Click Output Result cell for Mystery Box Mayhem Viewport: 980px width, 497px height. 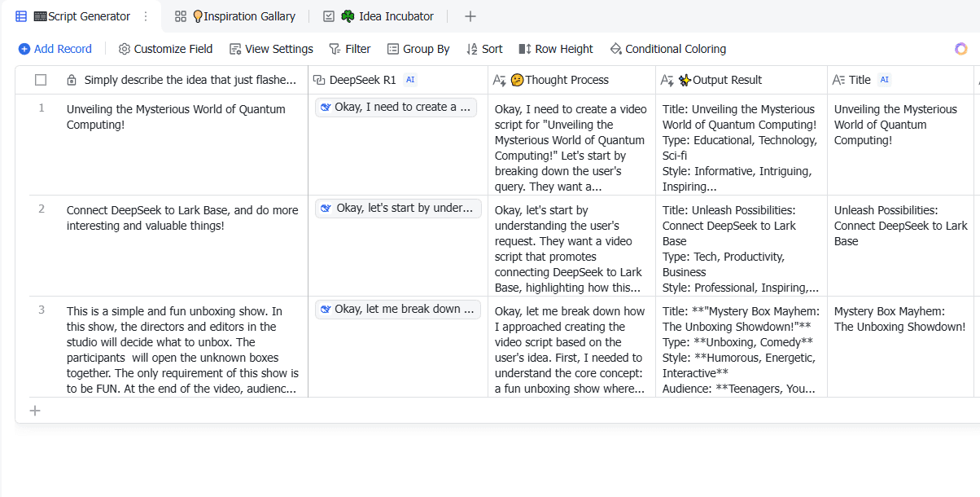pyautogui.click(x=742, y=346)
